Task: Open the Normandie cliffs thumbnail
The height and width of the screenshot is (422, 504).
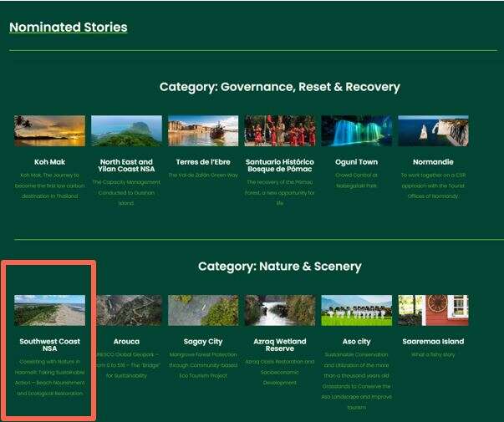Action: 433,130
